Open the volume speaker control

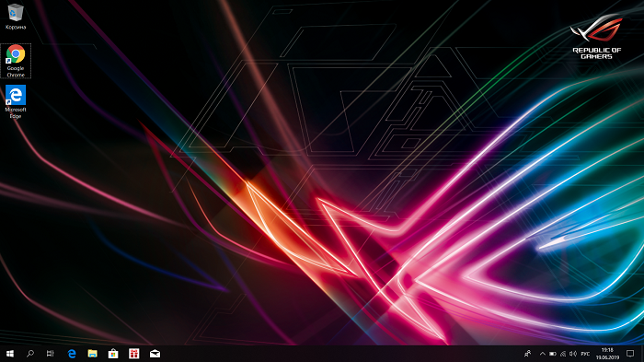pos(573,354)
